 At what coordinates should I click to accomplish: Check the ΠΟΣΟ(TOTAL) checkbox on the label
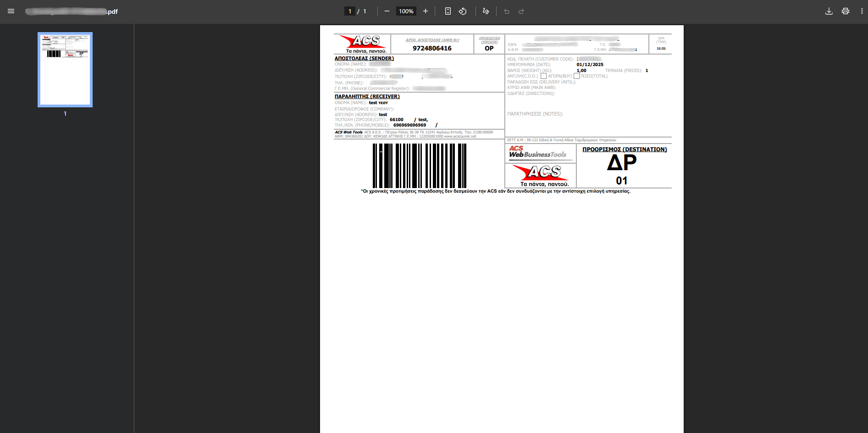(576, 76)
